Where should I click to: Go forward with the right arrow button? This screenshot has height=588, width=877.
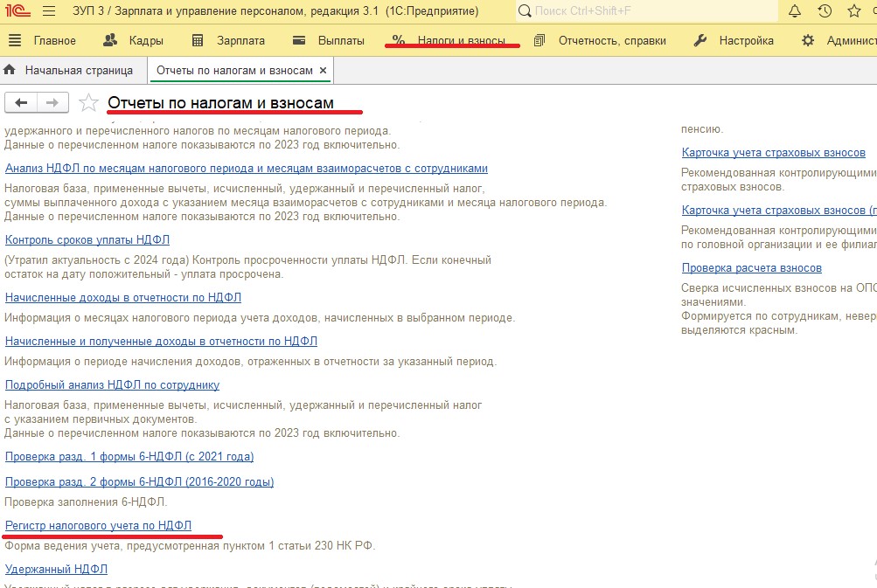(52, 102)
